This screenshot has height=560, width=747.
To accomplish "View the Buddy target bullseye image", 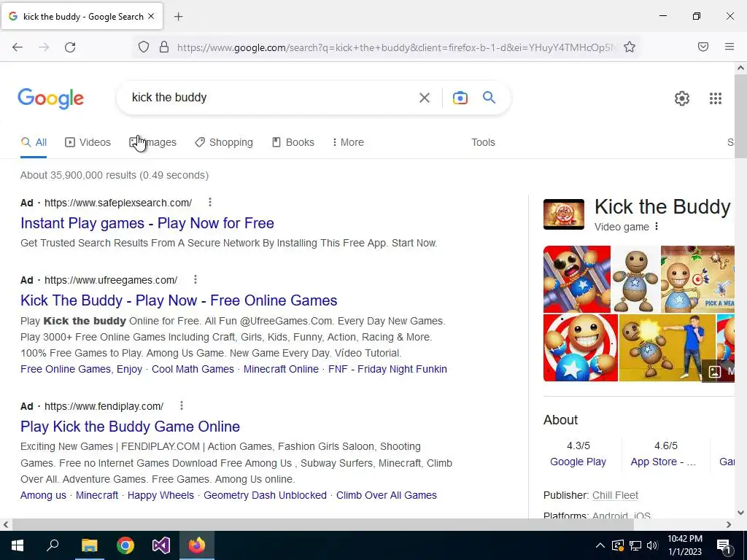I will pyautogui.click(x=580, y=348).
